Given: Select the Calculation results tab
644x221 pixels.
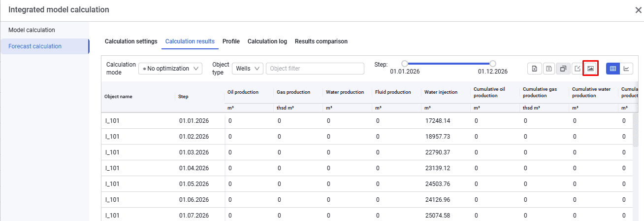Looking at the screenshot, I should (x=190, y=41).
